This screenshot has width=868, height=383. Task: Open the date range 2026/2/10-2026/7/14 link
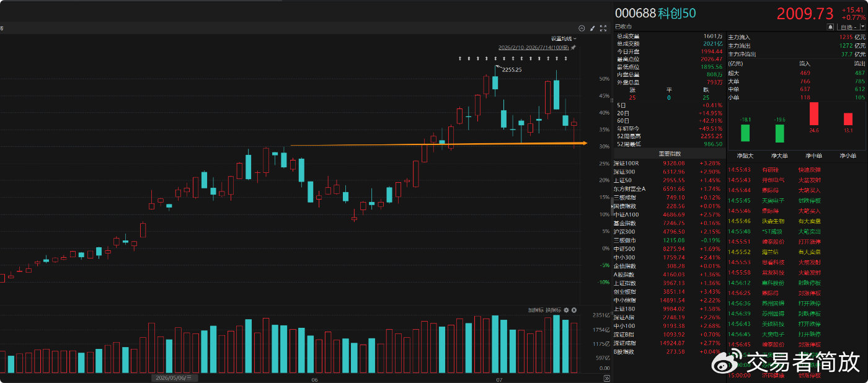click(x=534, y=47)
